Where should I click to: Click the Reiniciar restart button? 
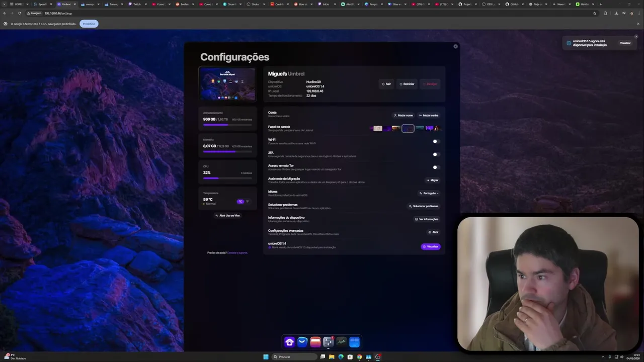pyautogui.click(x=407, y=84)
